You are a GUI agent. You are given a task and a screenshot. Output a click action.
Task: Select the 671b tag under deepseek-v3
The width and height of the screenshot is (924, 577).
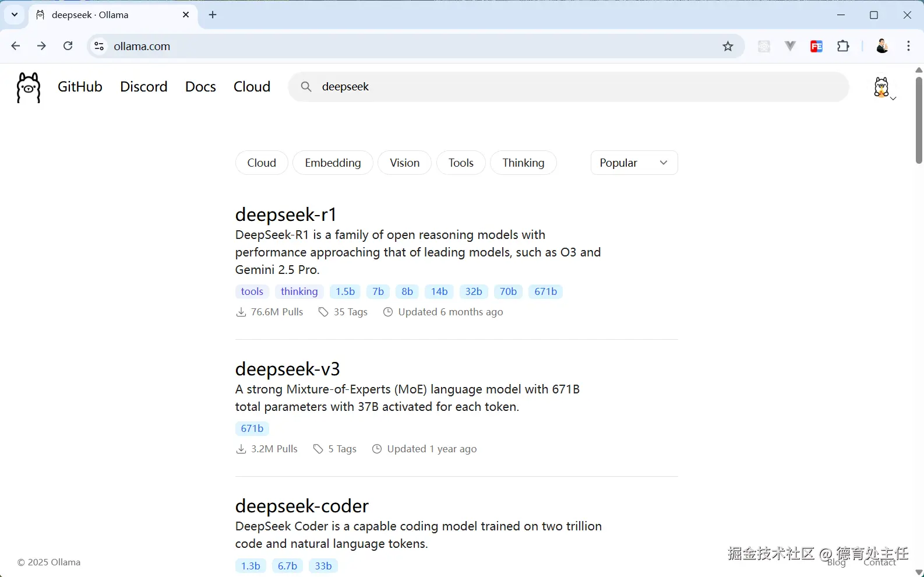[x=252, y=428]
